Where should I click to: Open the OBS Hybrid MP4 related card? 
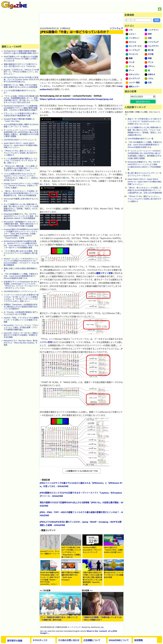coord(114,546)
